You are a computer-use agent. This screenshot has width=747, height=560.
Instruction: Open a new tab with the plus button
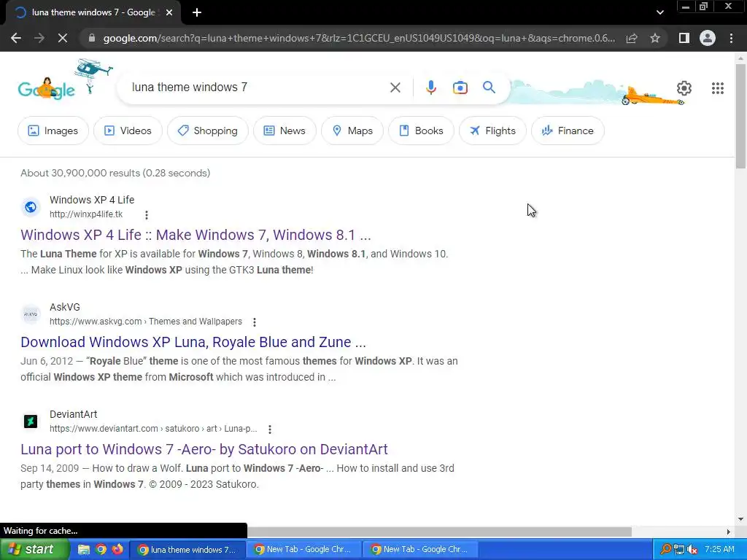click(x=197, y=13)
